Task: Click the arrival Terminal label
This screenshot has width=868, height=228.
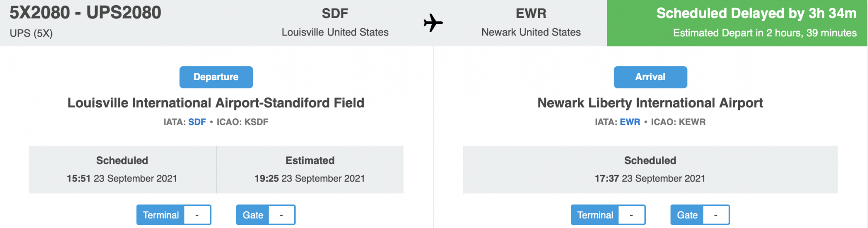Action: click(x=595, y=215)
